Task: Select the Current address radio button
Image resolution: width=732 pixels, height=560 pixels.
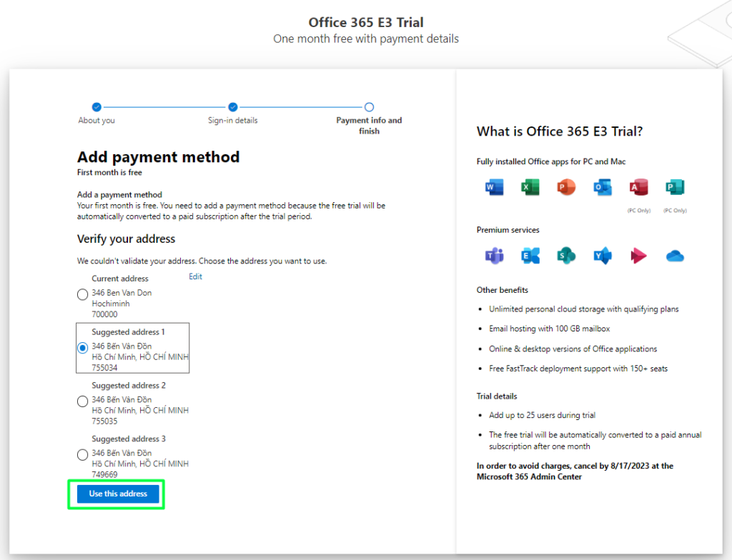Action: 83,294
